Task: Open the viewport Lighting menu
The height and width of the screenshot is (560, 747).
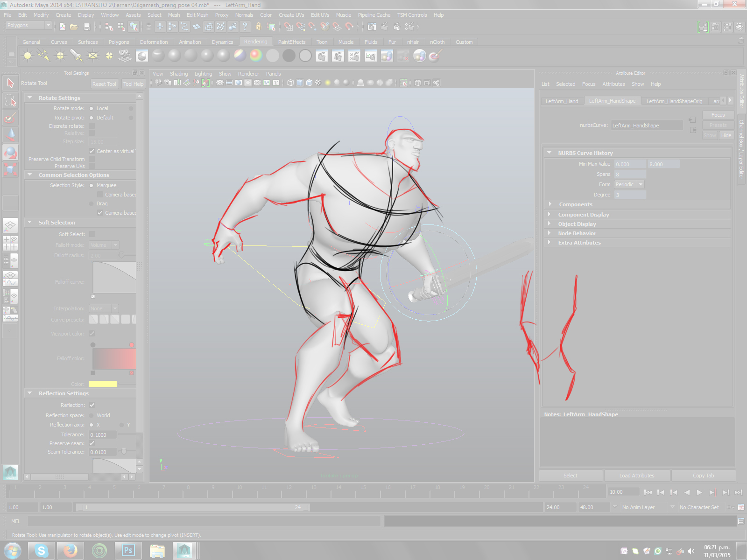Action: click(x=203, y=74)
